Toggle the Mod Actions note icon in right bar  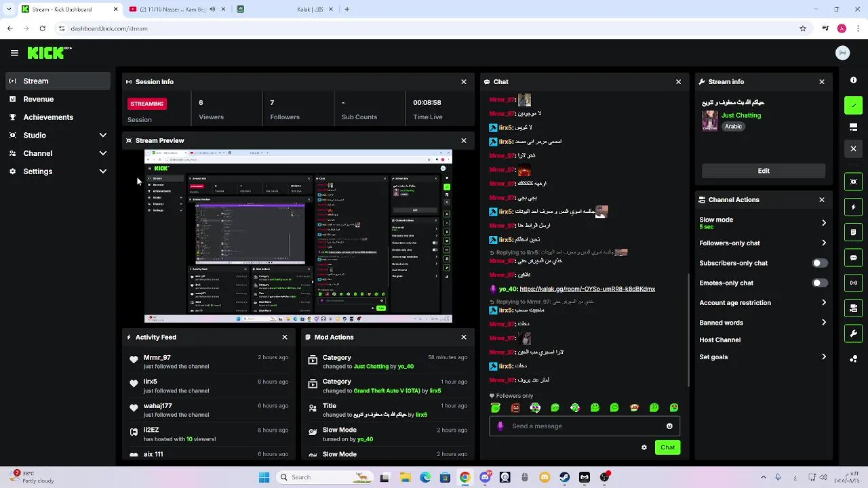point(853,232)
